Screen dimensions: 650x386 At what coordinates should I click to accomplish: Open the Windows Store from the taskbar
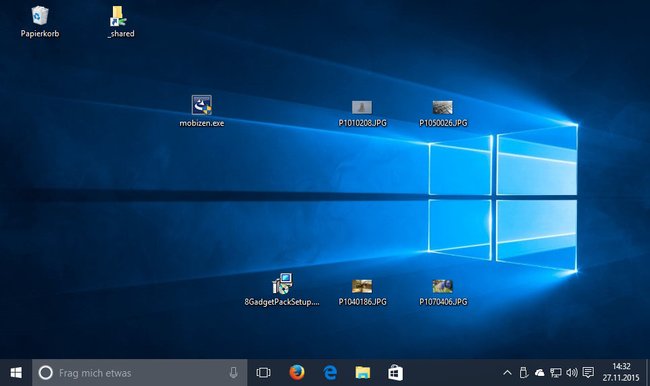[395, 373]
